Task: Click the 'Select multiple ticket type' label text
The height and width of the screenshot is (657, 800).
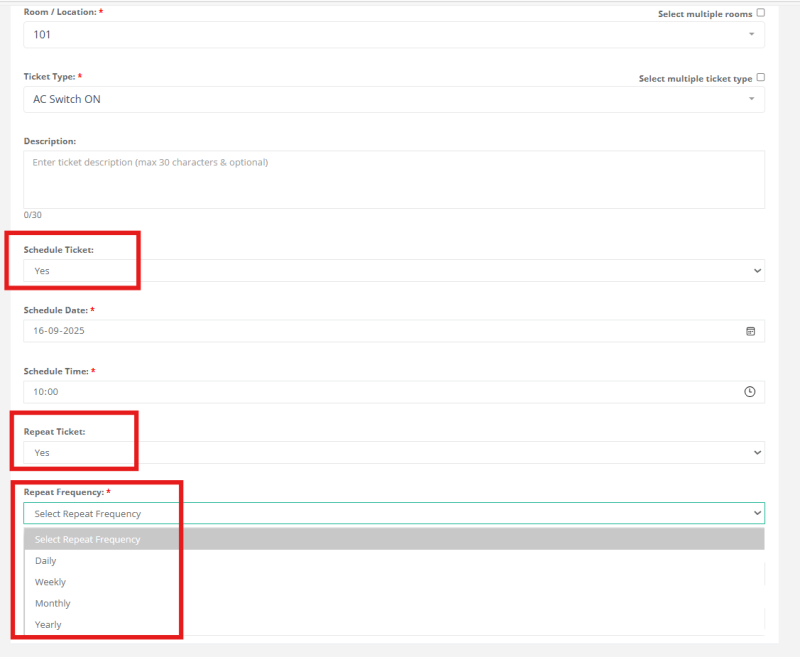Action: pyautogui.click(x=695, y=78)
